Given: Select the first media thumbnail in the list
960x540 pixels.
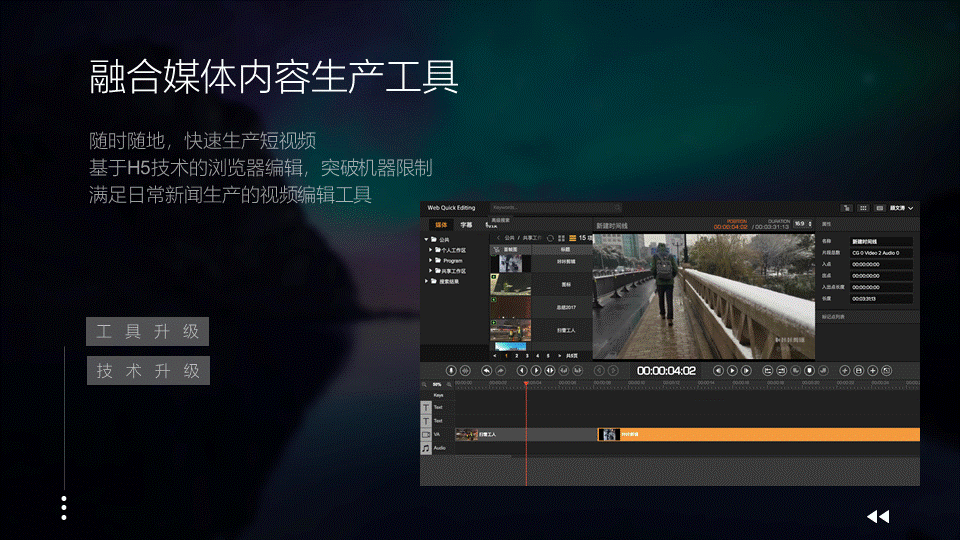Looking at the screenshot, I should click(510, 263).
